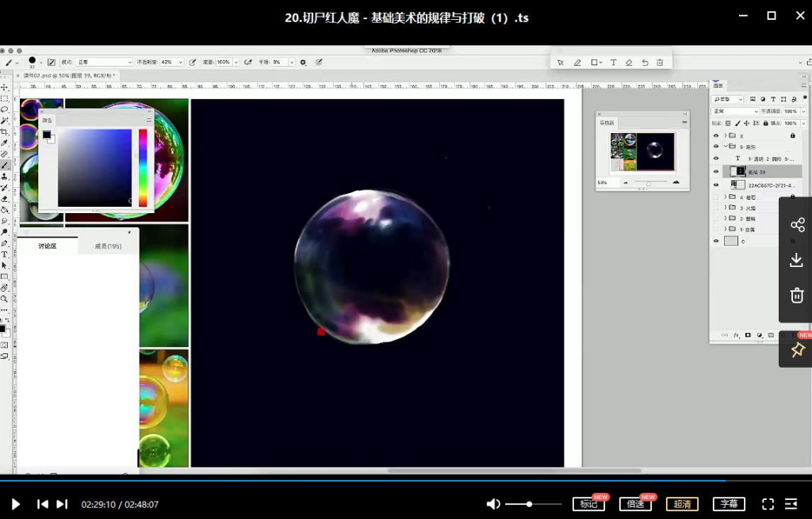Switch to the 讨论区 tab
Screen dimensions: 812x519
tap(48, 246)
